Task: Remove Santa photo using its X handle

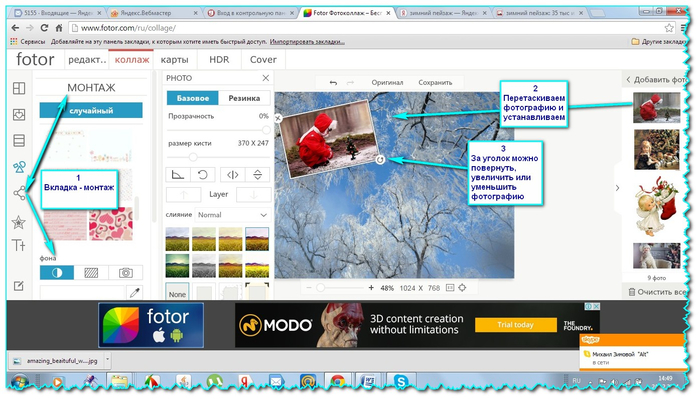Action: 278,118
